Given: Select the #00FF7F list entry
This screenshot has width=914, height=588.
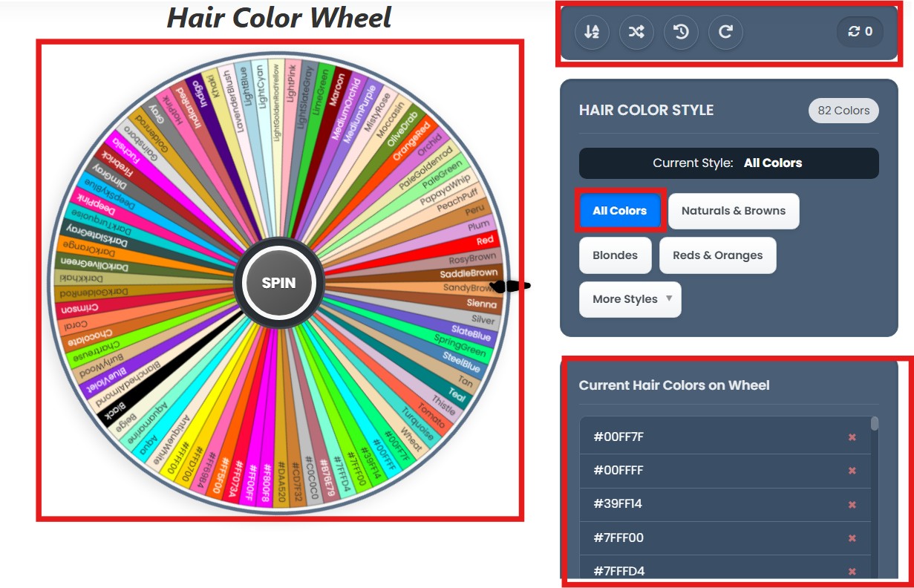Looking at the screenshot, I should click(725, 437).
